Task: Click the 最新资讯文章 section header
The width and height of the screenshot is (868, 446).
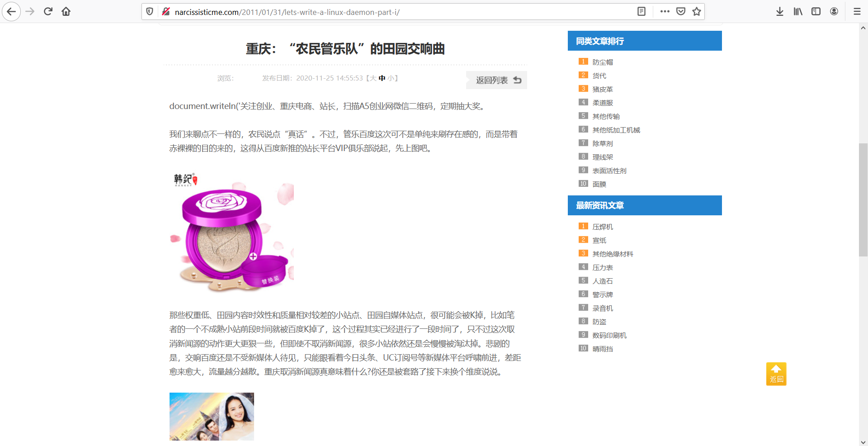Action: click(645, 205)
